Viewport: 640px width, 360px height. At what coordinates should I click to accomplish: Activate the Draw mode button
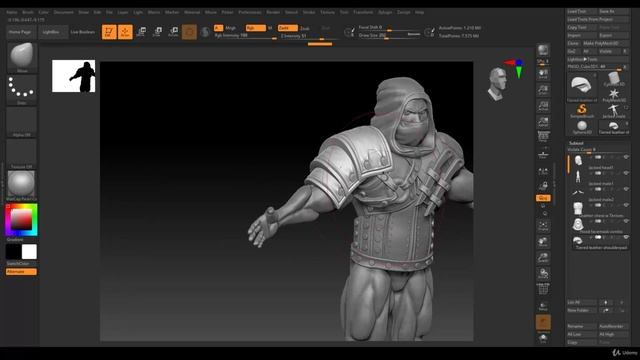pos(125,32)
